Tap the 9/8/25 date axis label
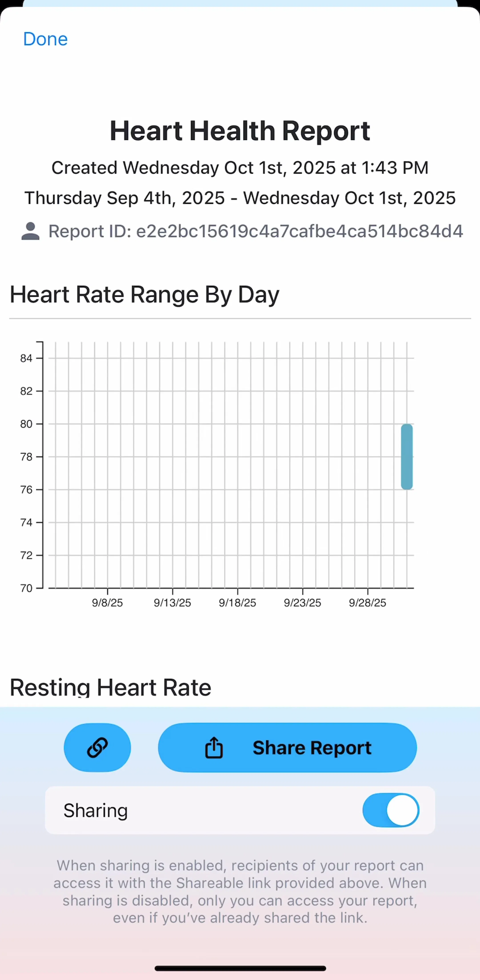 [x=107, y=603]
